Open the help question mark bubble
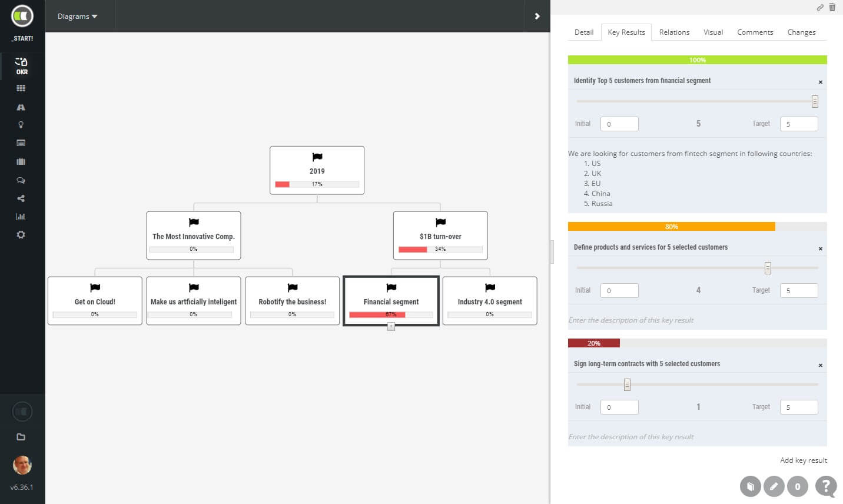Image resolution: width=843 pixels, height=504 pixels. [x=827, y=486]
